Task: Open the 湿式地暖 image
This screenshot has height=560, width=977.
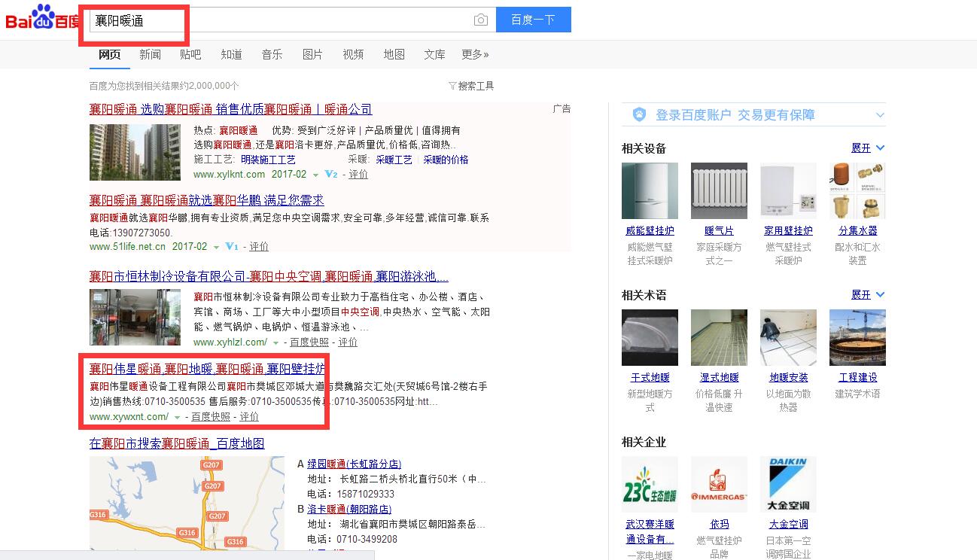Action: point(719,337)
